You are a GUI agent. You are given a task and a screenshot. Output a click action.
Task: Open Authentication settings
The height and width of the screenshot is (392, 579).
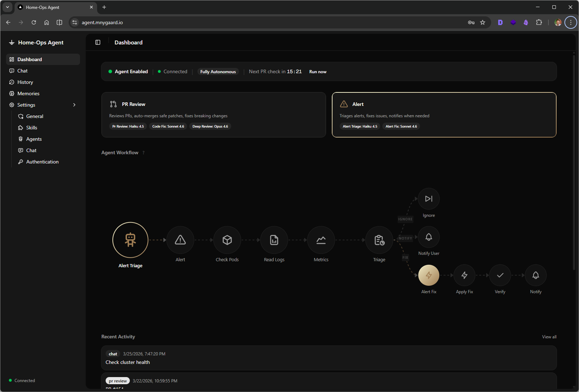(47, 162)
